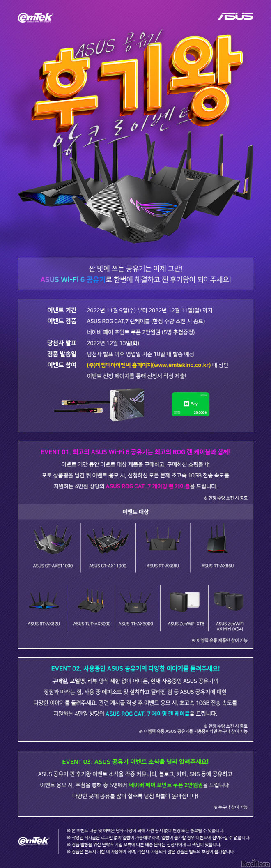Click the EVENT 02 heading text

tap(135, 668)
